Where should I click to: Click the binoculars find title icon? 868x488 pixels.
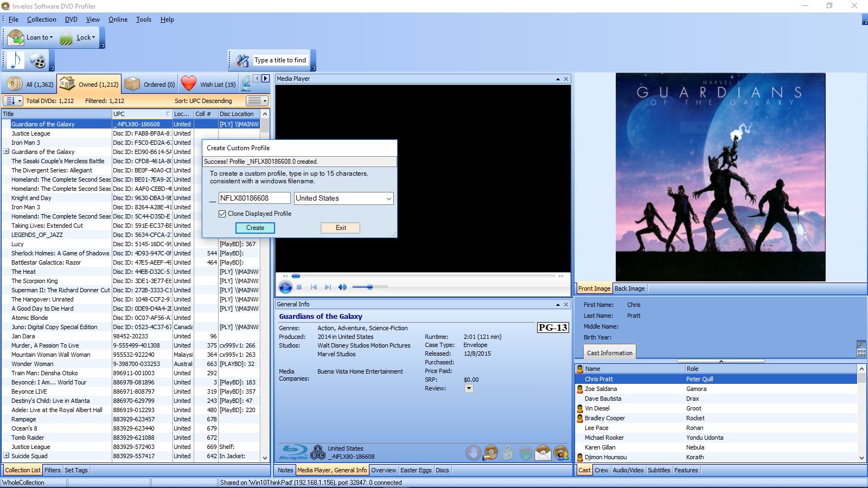click(242, 60)
